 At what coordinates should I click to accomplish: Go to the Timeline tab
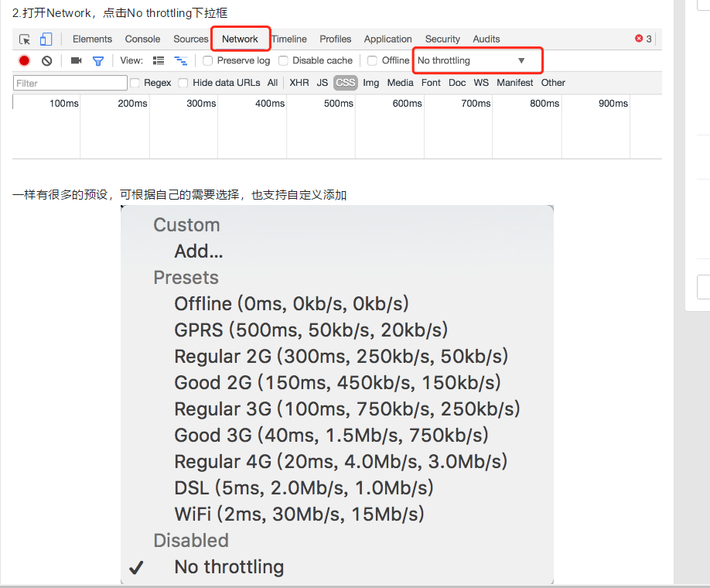289,39
